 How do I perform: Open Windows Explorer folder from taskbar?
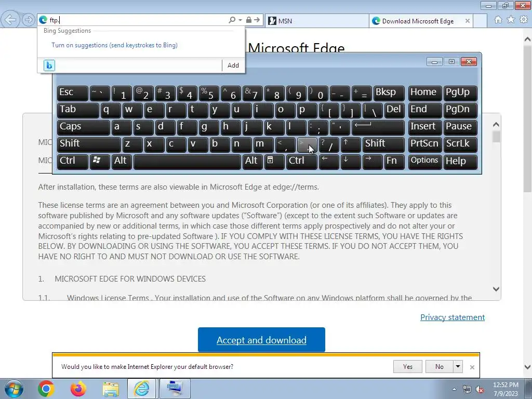[x=111, y=389]
